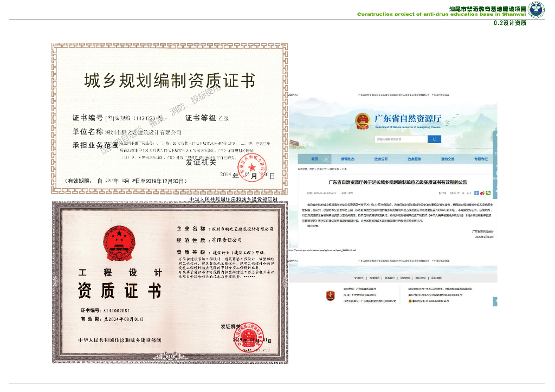Click the blue share icon near the article
The image size is (555, 392).
click(476, 193)
